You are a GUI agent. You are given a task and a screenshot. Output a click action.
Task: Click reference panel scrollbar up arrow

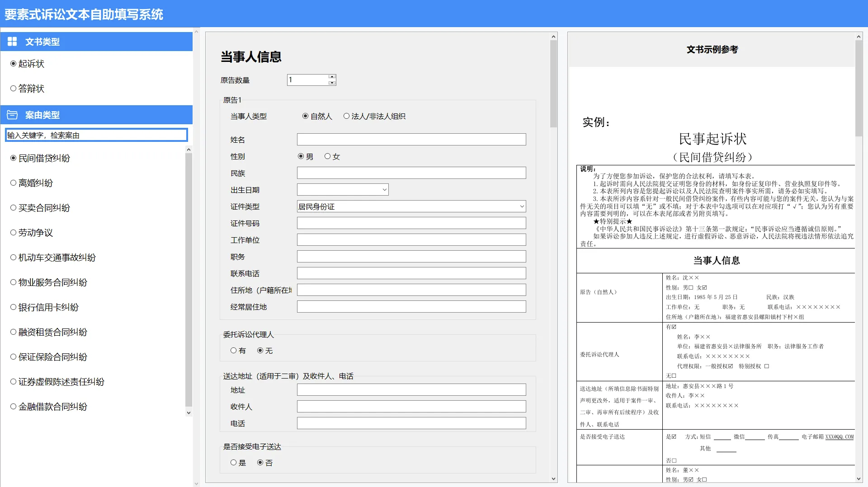pos(859,37)
